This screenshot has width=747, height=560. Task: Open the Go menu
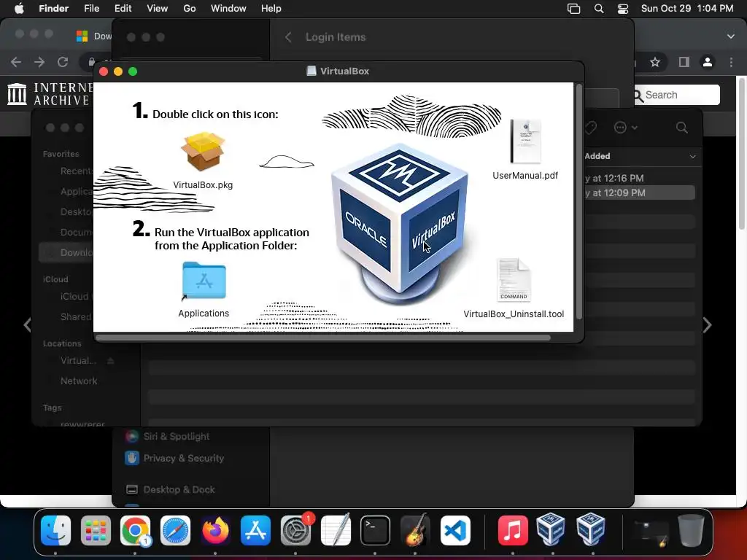pyautogui.click(x=190, y=9)
